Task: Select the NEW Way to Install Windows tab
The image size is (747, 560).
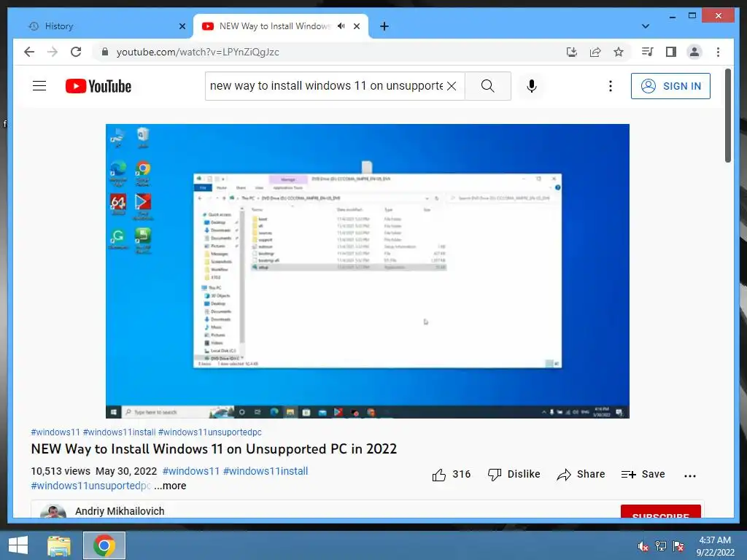Action: (x=275, y=26)
